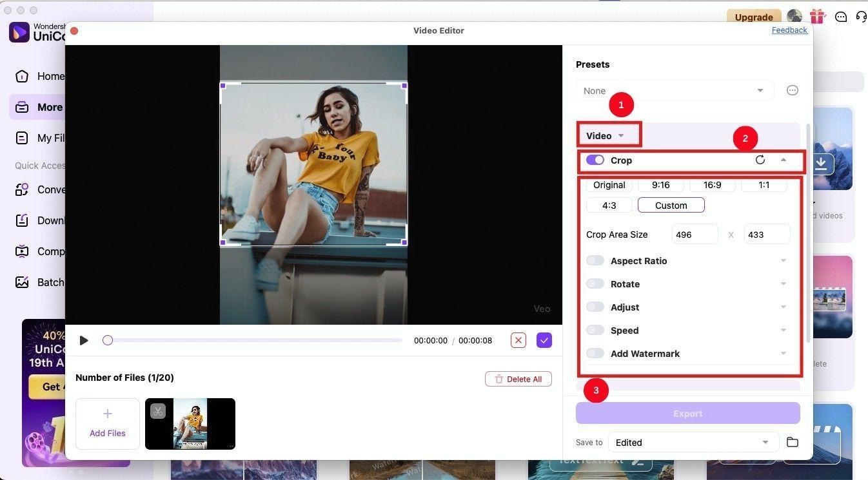Enable the Rotate toggle
This screenshot has height=480, width=868.
(x=595, y=283)
